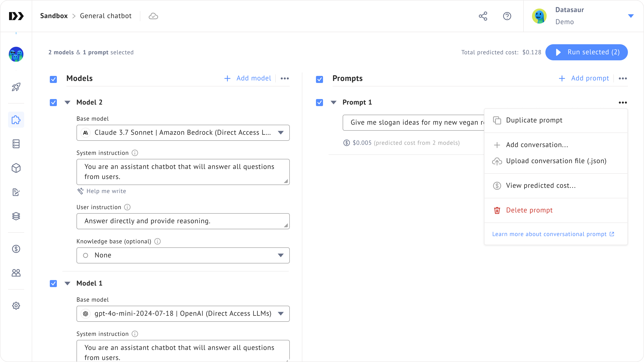The width and height of the screenshot is (644, 362).
Task: Click the rocket icon in sidebar
Action: tap(16, 87)
